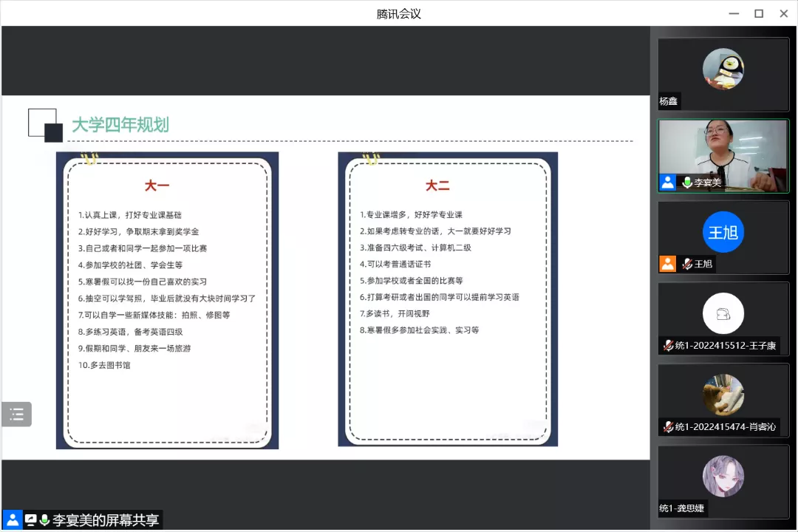Click the green mic icon on 李宴美's video tile
Screen dimensions: 798x532
tap(686, 183)
